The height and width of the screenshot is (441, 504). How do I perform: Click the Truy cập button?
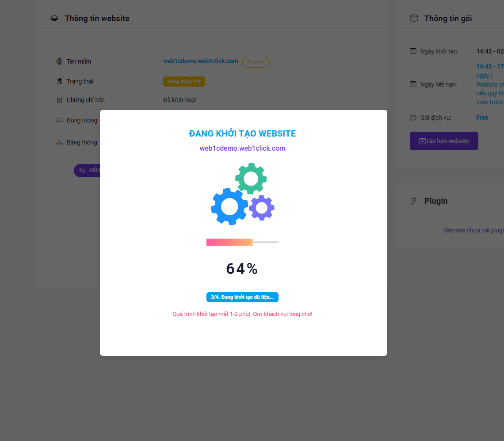256,62
